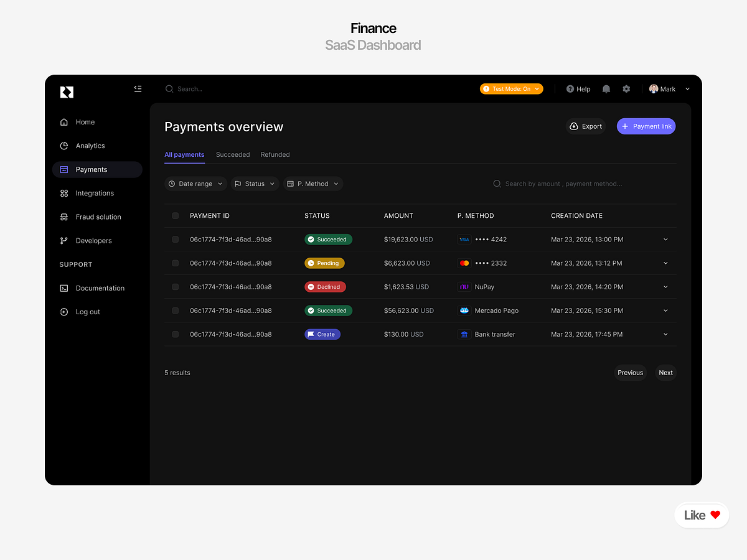Click the Payments card icon in sidebar
The width and height of the screenshot is (747, 560).
(x=64, y=169)
